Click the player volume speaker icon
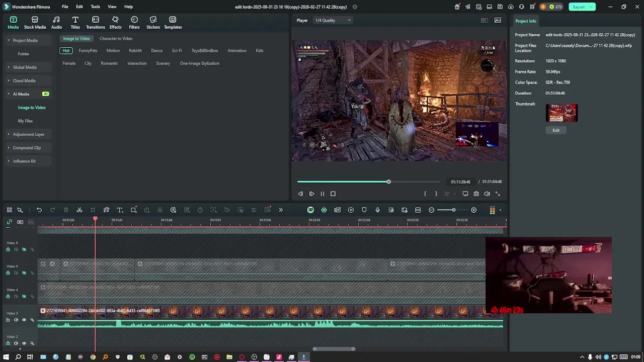The width and height of the screenshot is (644, 362). [x=487, y=194]
